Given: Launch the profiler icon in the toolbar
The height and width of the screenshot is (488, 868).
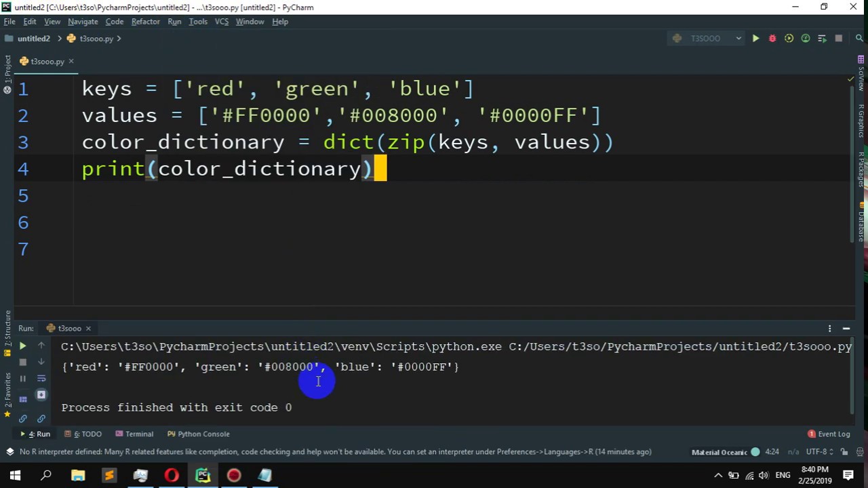Looking at the screenshot, I should tap(805, 39).
